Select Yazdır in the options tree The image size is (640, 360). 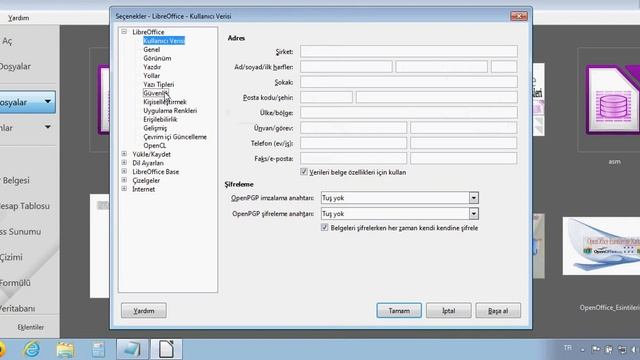[x=152, y=67]
